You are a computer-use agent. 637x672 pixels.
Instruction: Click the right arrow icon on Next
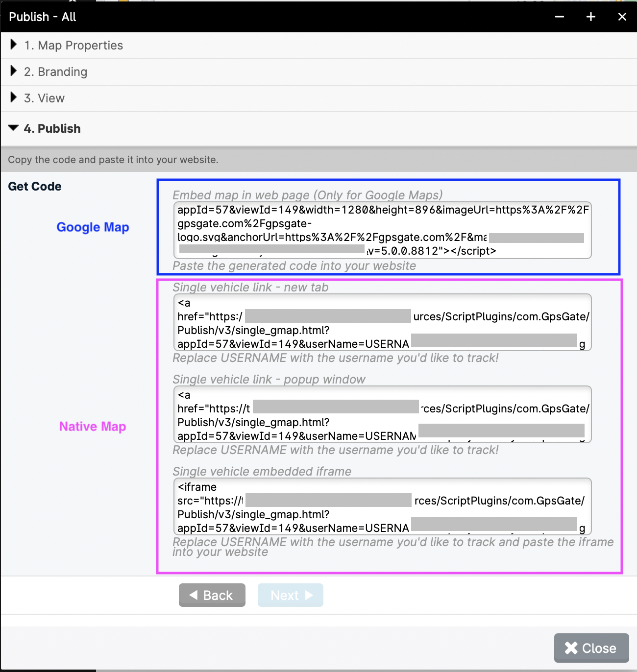pyautogui.click(x=309, y=595)
